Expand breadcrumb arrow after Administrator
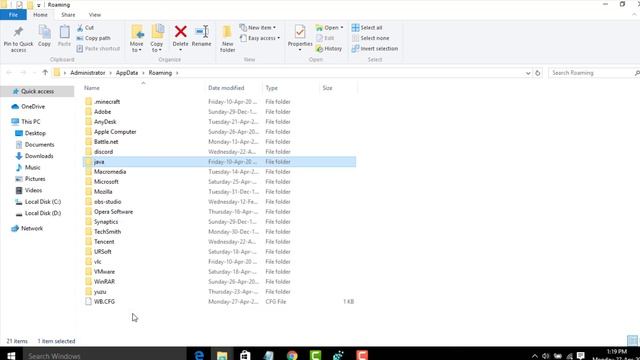640x360 pixels. 110,73
